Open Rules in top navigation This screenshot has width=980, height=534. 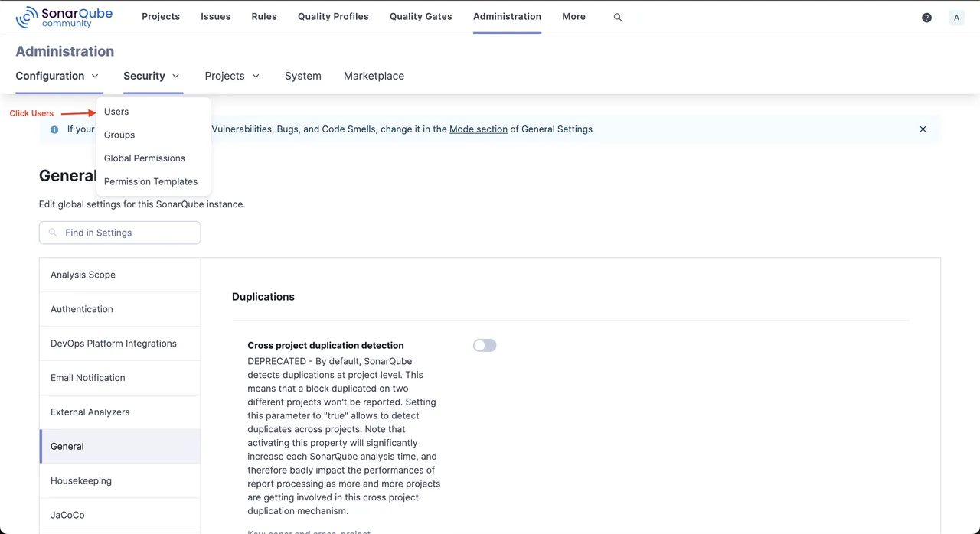coord(264,16)
